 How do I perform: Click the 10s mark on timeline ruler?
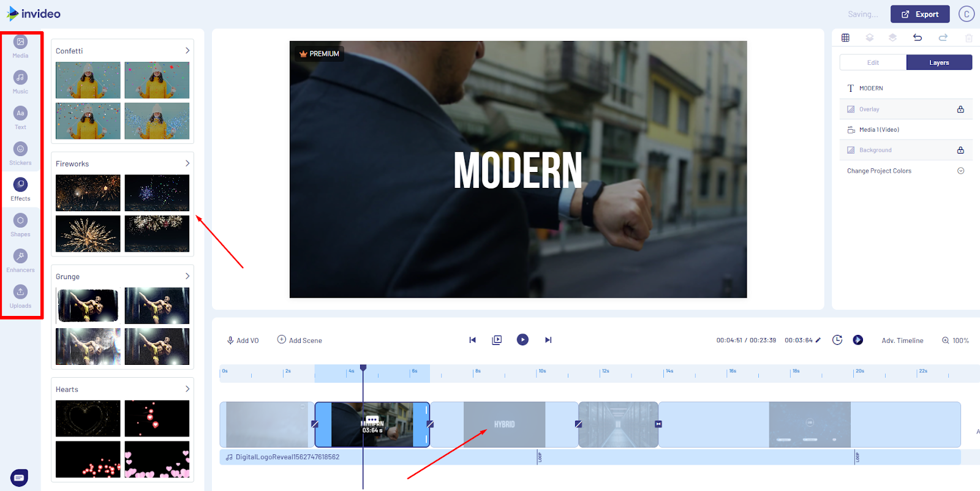click(x=541, y=372)
